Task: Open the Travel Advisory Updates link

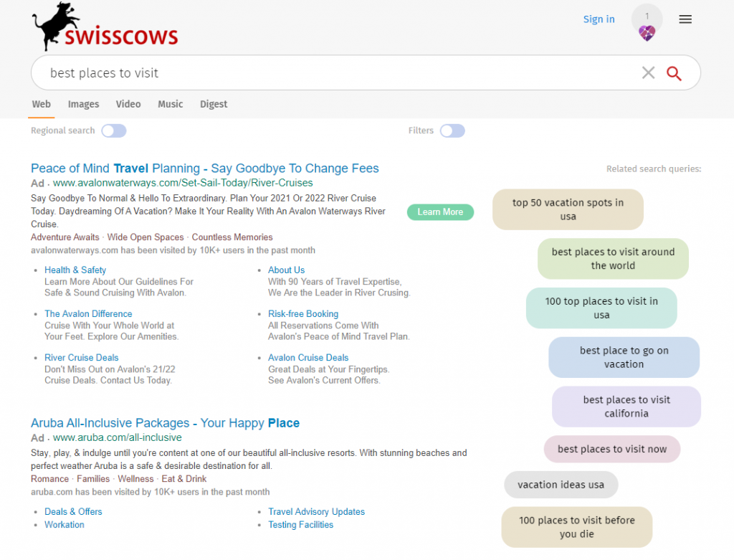Action: tap(316, 512)
